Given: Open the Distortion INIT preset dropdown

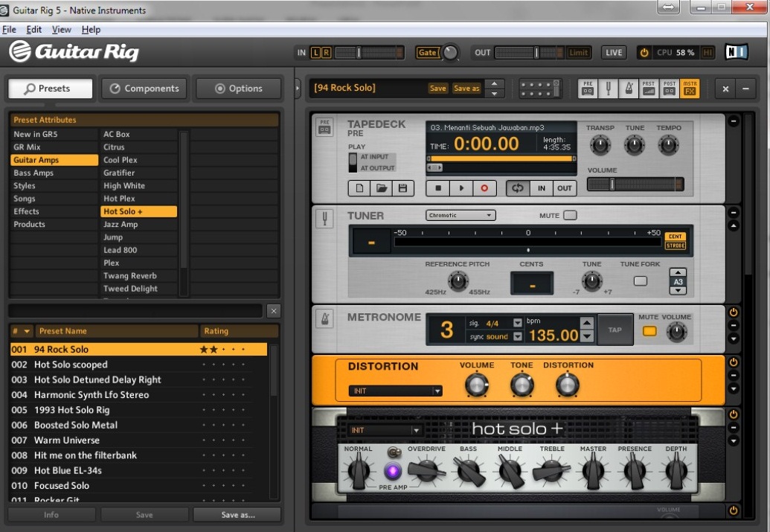Looking at the screenshot, I should pyautogui.click(x=394, y=391).
